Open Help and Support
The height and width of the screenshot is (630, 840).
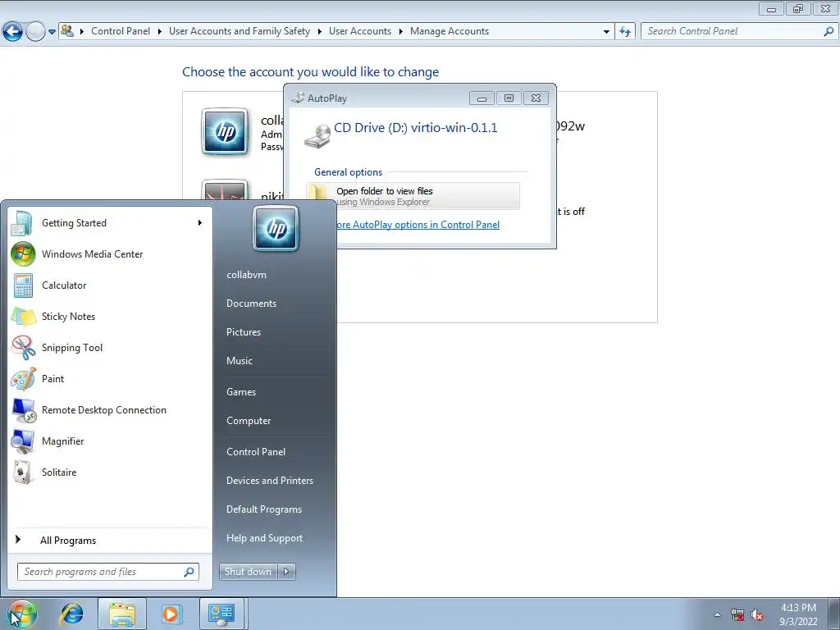click(265, 538)
